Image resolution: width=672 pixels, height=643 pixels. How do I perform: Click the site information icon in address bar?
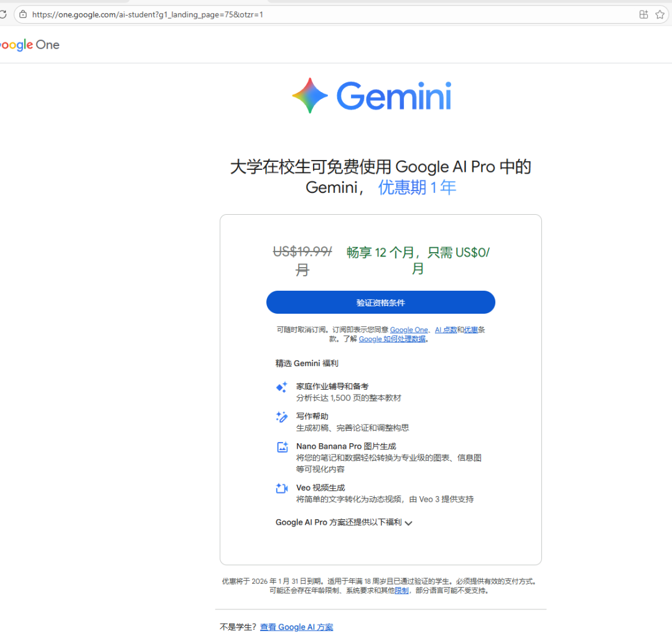click(22, 14)
